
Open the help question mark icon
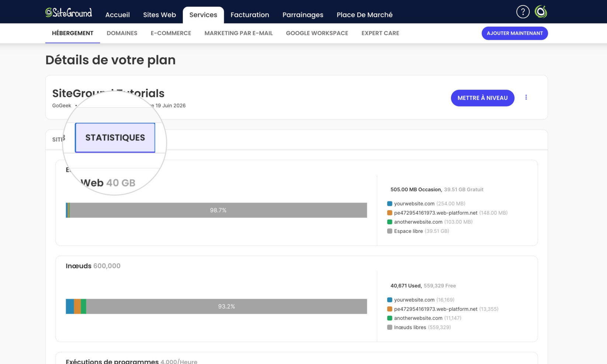(x=523, y=12)
